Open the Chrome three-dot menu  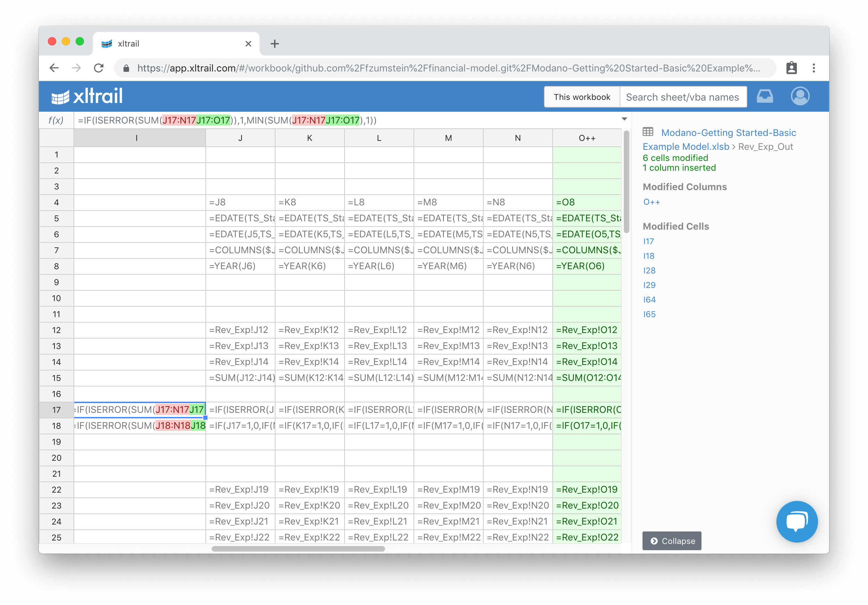(814, 68)
